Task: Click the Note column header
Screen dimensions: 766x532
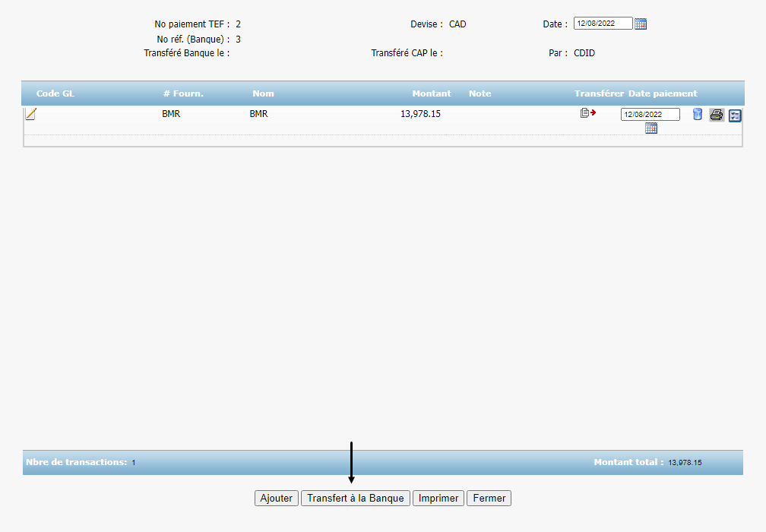Action: tap(480, 93)
